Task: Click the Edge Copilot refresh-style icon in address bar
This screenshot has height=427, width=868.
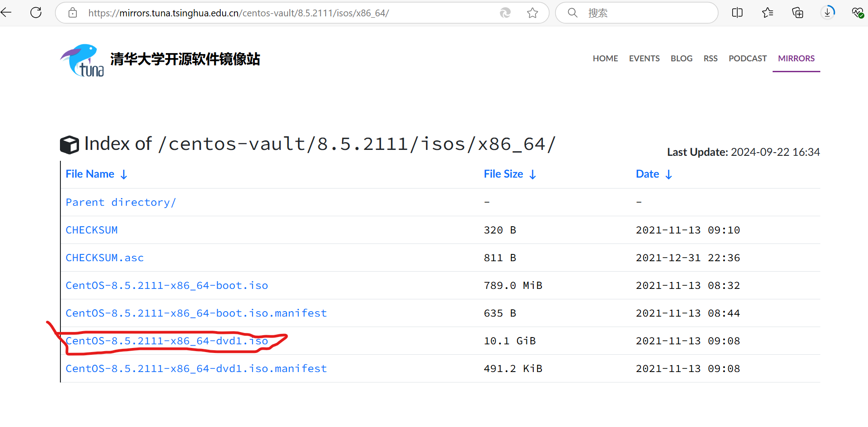Action: pyautogui.click(x=505, y=13)
